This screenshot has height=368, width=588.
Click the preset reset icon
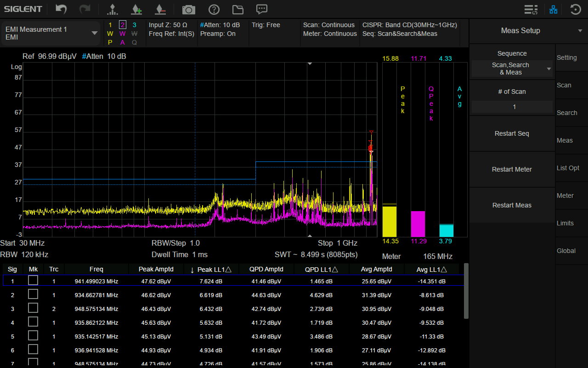(575, 9)
